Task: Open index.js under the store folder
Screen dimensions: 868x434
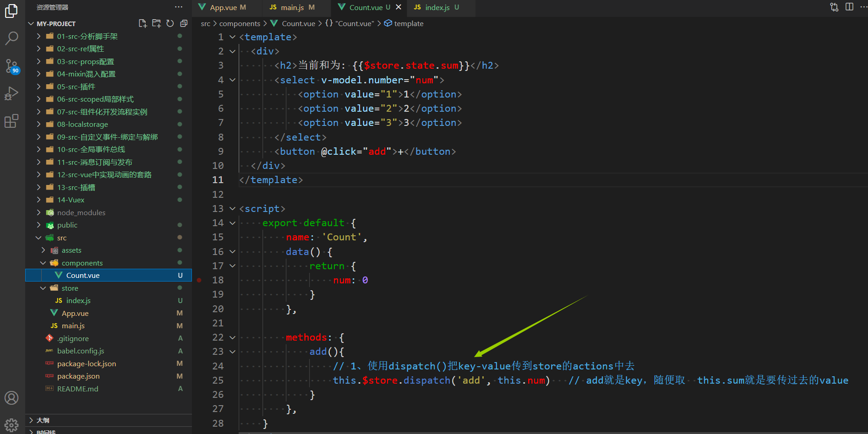Action: coord(109,300)
